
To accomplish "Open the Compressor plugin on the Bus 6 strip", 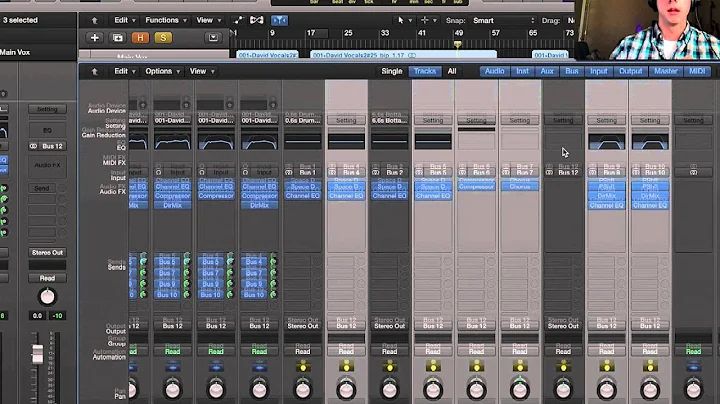I will point(476,186).
